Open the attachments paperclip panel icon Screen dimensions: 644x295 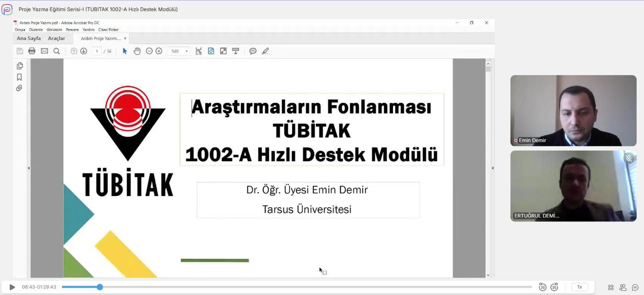pos(19,88)
